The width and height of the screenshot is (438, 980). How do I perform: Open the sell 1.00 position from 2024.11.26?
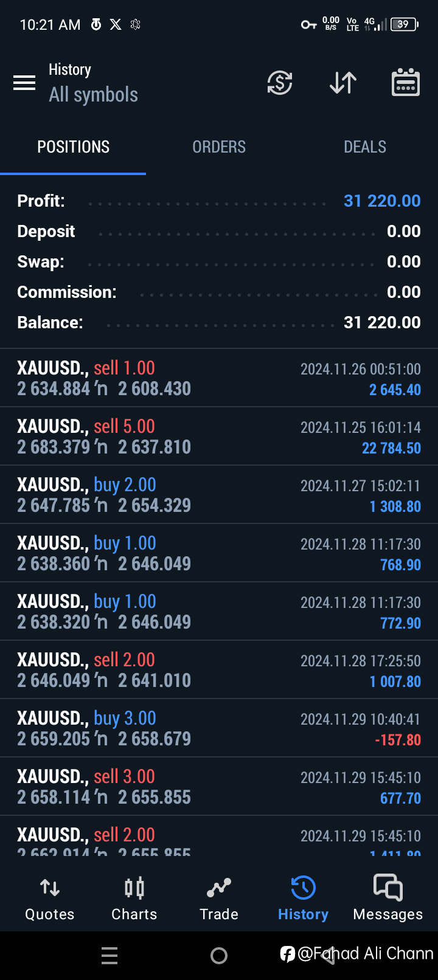[x=219, y=378]
